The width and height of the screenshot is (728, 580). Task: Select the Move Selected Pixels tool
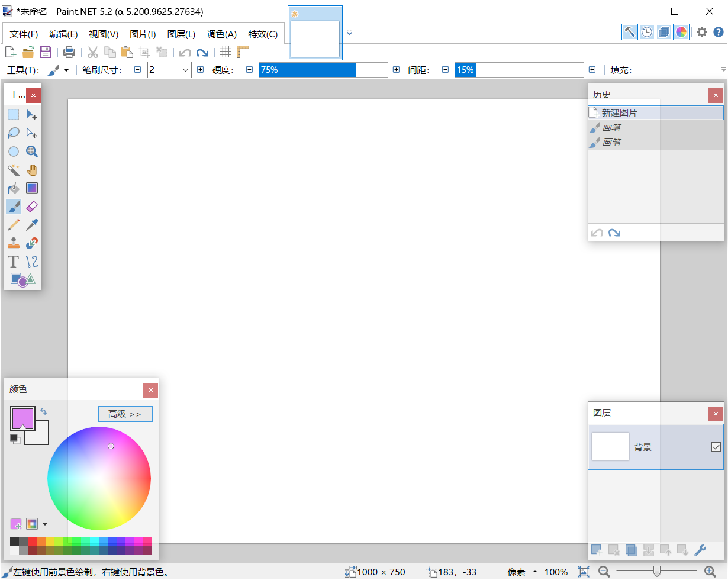[x=32, y=114]
